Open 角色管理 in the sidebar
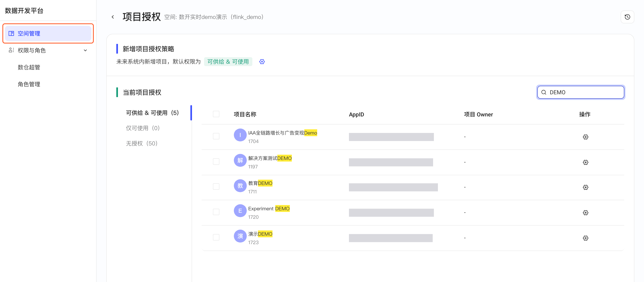The width and height of the screenshot is (644, 282). click(x=29, y=84)
